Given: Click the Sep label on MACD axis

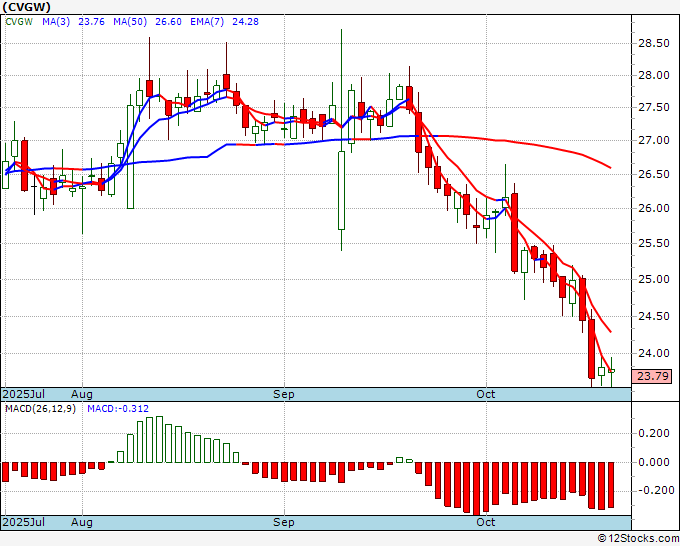Looking at the screenshot, I should point(284,522).
